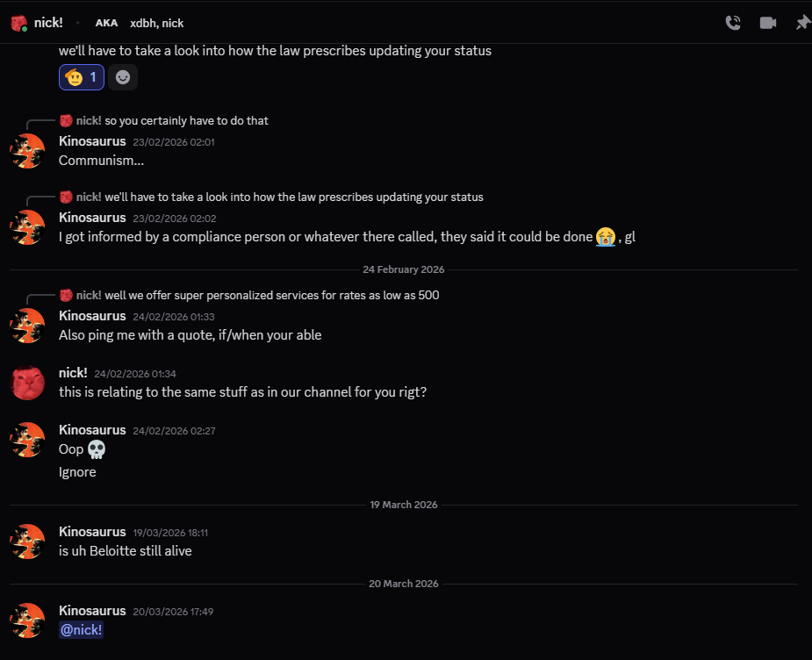Click the nick! username on the 01:34 message
The width and height of the screenshot is (812, 660).
tap(73, 373)
